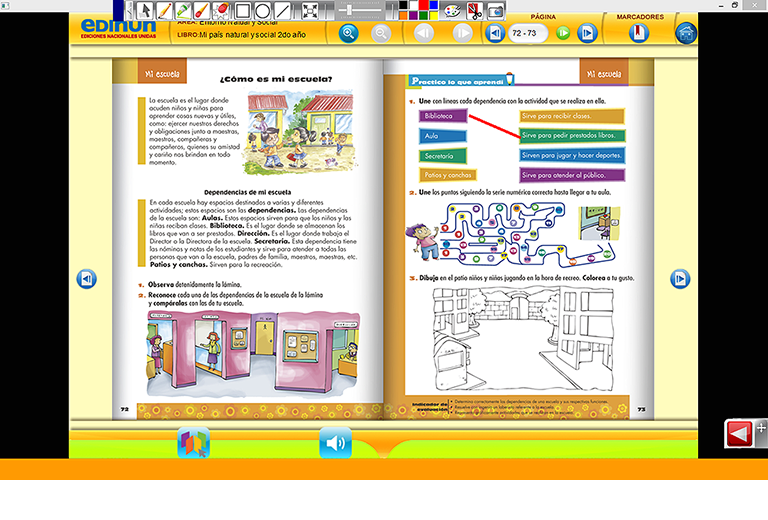Choose the straight line tool
Screen dimensions: 768x520
283,10
